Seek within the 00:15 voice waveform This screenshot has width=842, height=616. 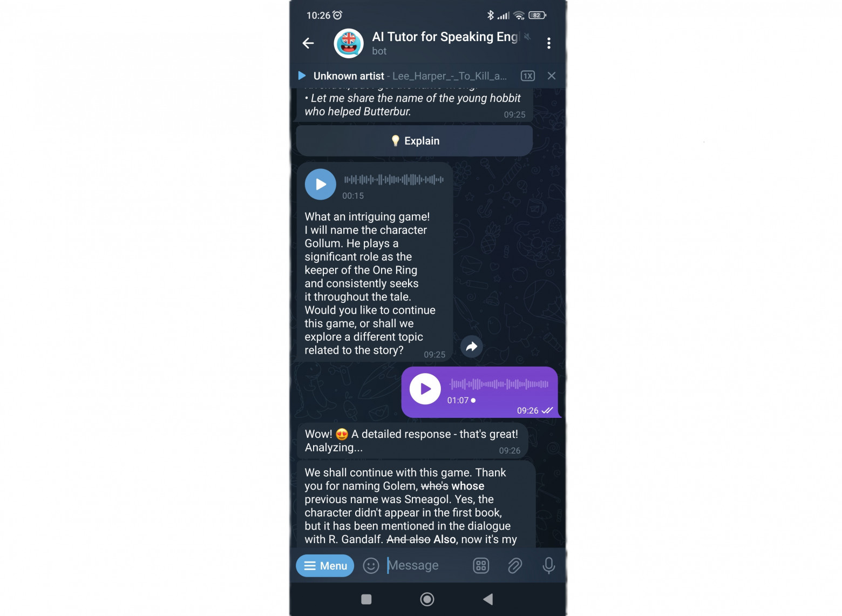pyautogui.click(x=394, y=180)
